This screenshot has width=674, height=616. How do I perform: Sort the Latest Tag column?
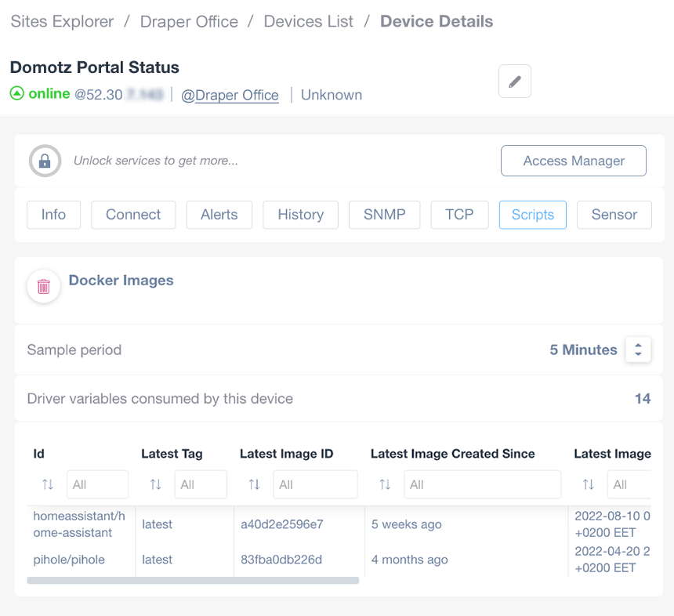[156, 484]
